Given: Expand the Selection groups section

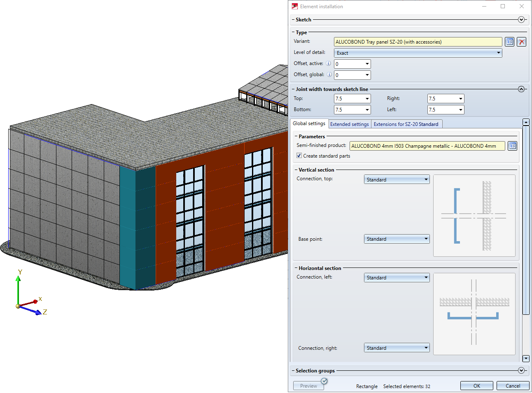Looking at the screenshot, I should pyautogui.click(x=521, y=370).
